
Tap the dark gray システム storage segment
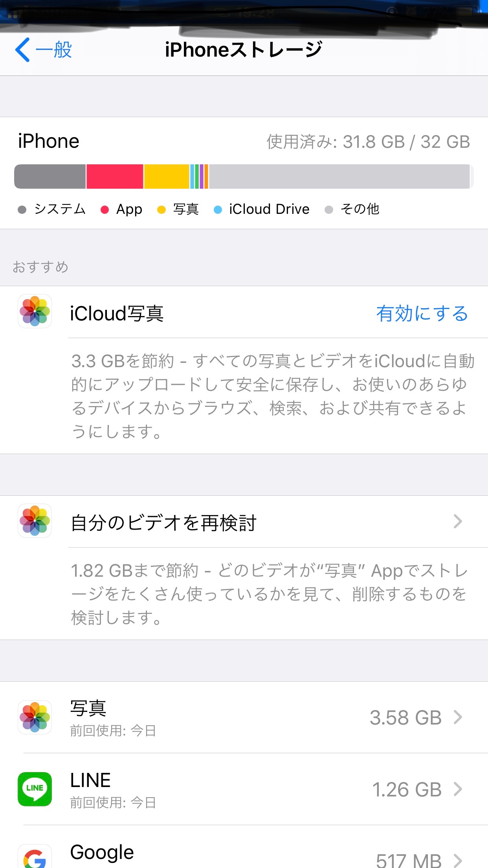pyautogui.click(x=50, y=177)
